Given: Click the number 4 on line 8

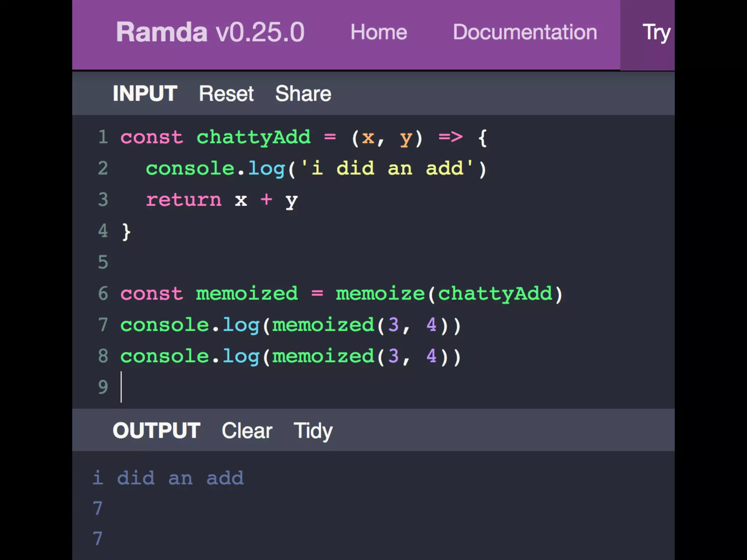Looking at the screenshot, I should tap(431, 356).
